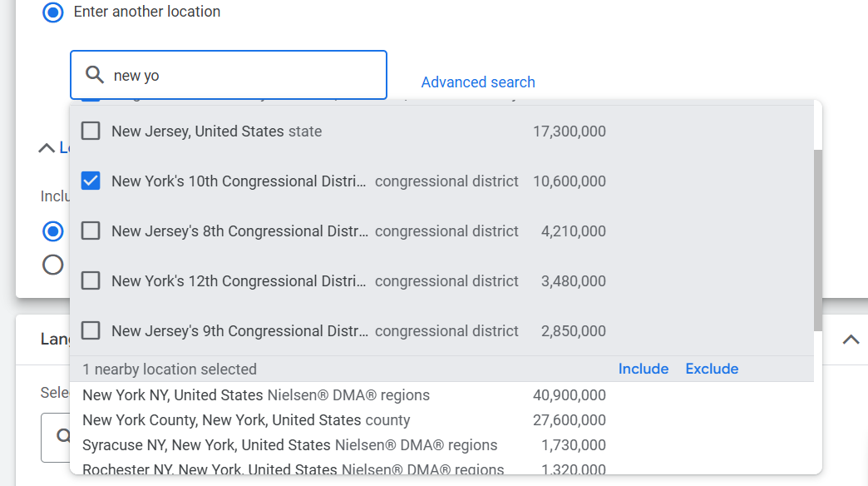Click Exclude for the selected nearby location
The height and width of the screenshot is (486, 868).
click(712, 369)
